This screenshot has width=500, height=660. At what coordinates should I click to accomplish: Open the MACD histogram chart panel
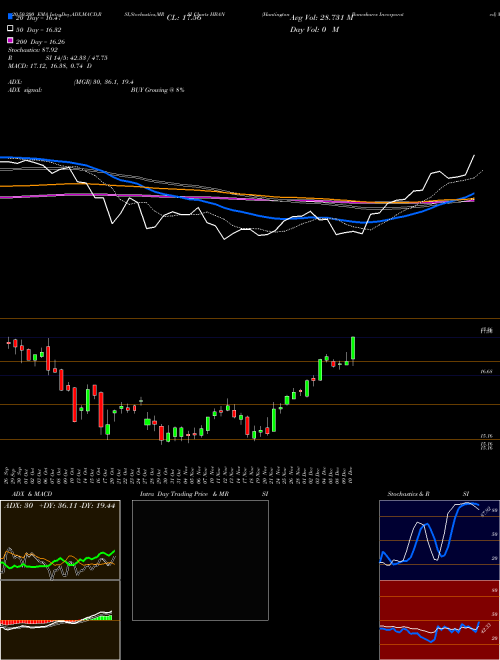(60, 620)
